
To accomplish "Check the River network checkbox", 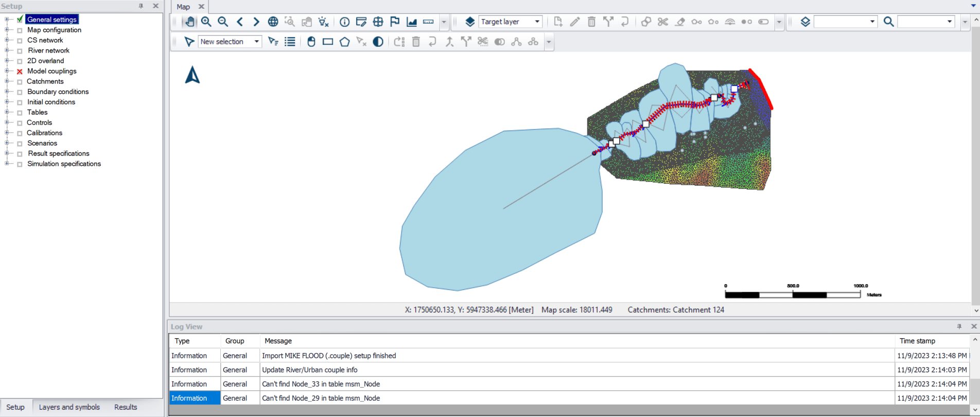I will click(x=20, y=51).
